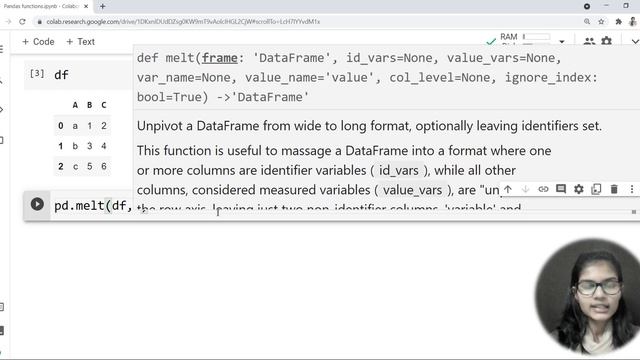Open cell editor settings gear
This screenshot has height=360, width=640.
(579, 189)
